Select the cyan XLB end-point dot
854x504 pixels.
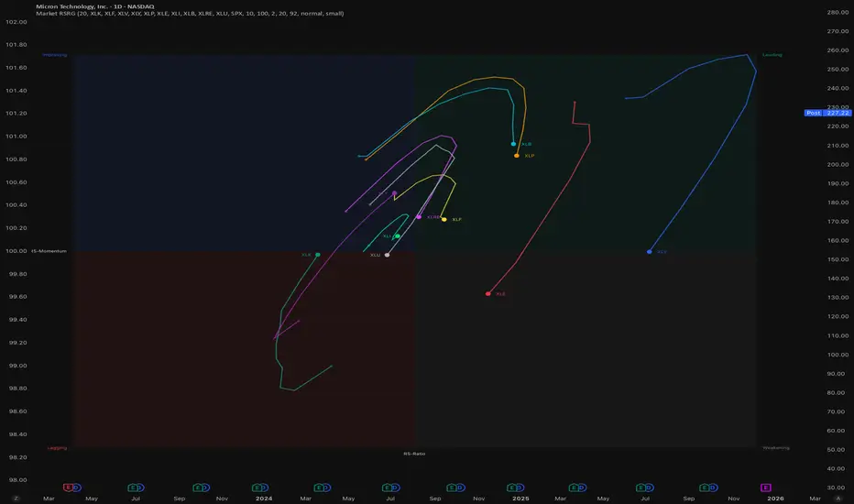coord(513,144)
